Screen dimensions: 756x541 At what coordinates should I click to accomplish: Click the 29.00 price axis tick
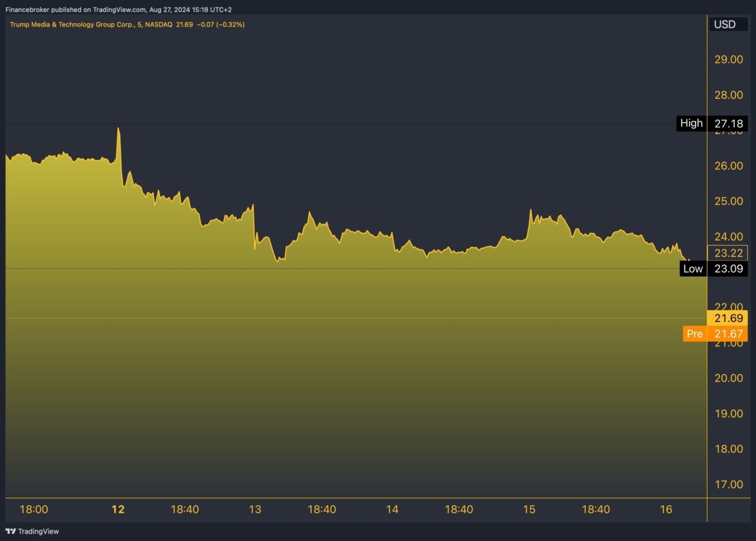(x=728, y=59)
